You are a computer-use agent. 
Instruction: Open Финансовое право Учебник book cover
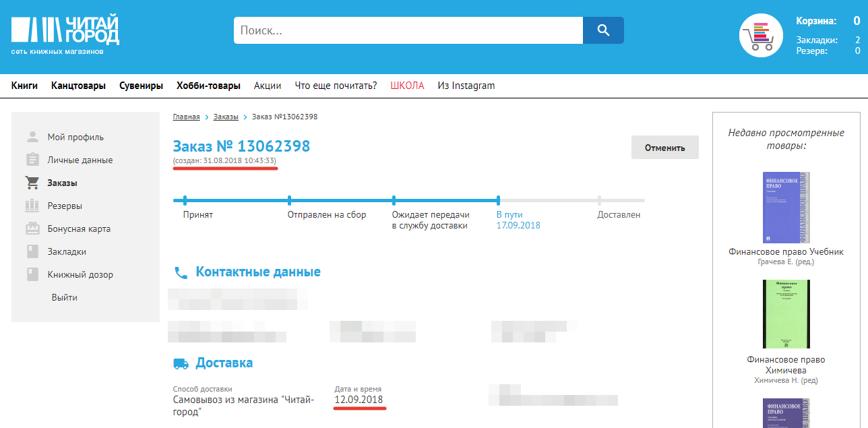(x=786, y=207)
